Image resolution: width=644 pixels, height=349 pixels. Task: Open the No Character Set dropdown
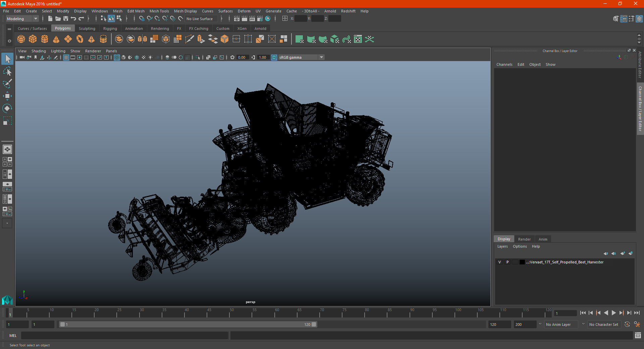tap(604, 325)
